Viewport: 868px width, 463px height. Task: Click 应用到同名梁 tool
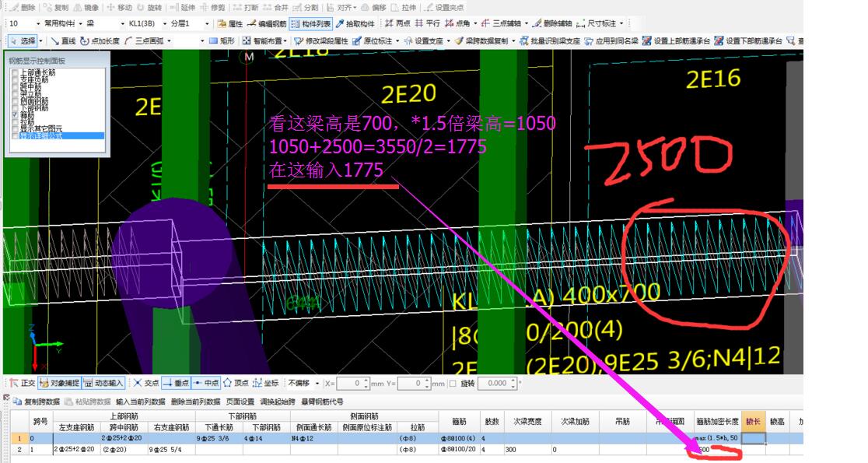(x=611, y=41)
